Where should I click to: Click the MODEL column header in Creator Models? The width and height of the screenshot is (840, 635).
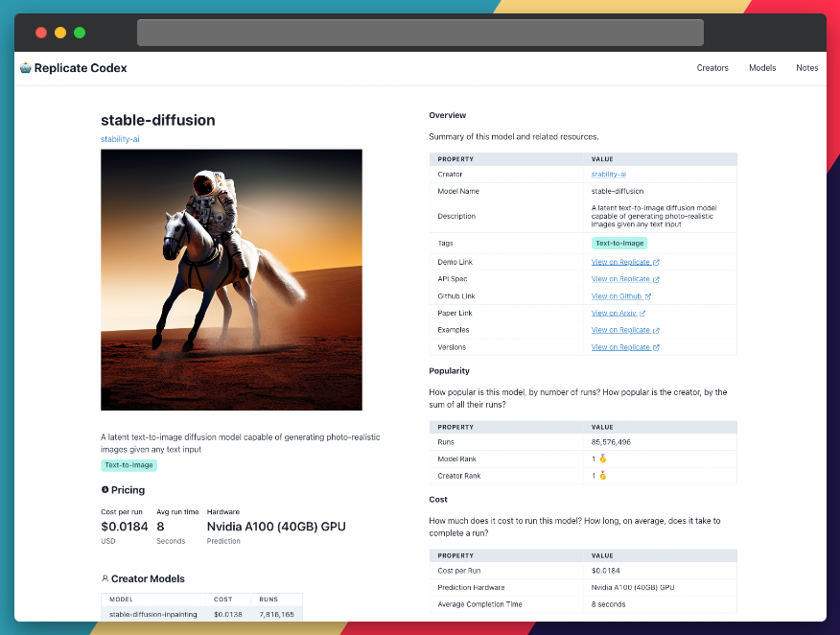(121, 600)
